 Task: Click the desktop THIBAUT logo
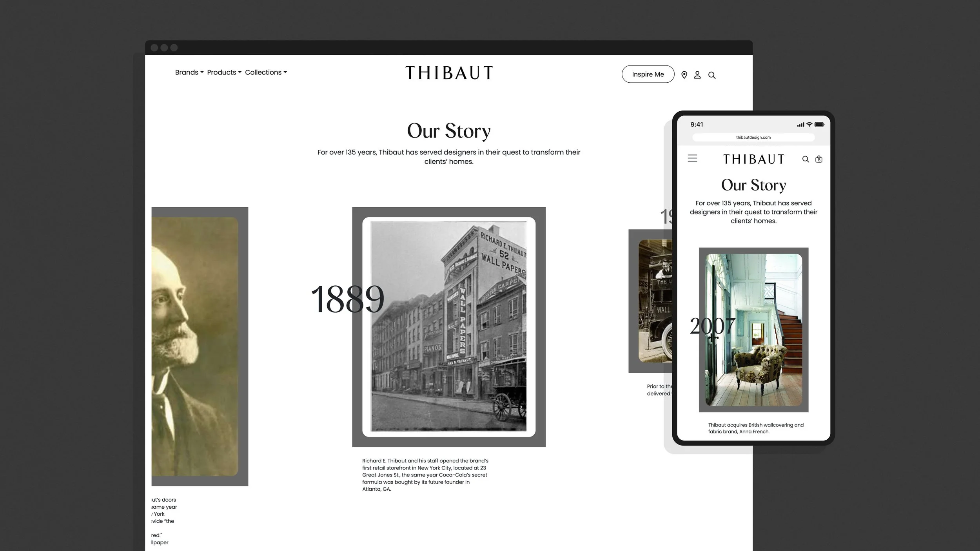[449, 73]
